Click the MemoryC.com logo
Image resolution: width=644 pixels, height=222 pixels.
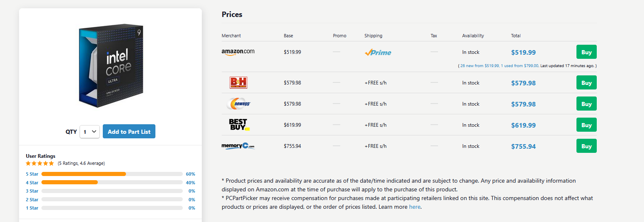tap(238, 146)
